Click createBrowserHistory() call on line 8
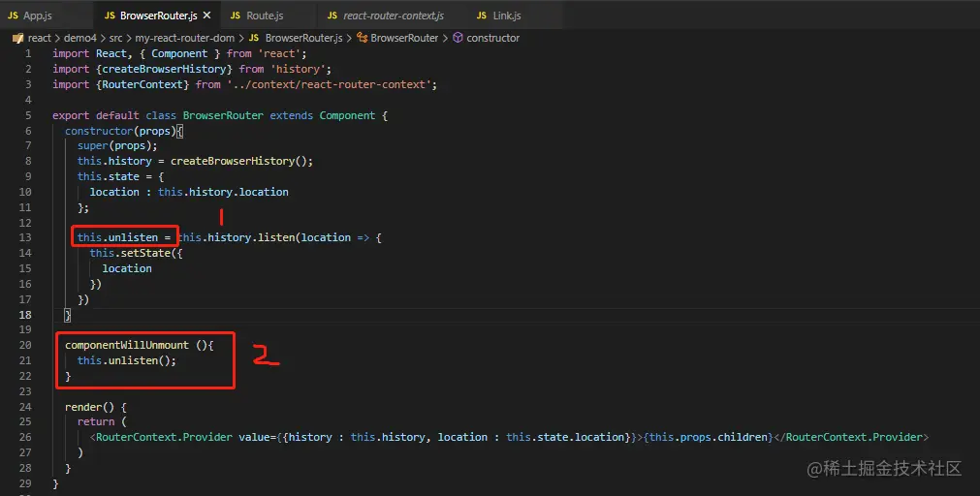The width and height of the screenshot is (980, 496). [x=238, y=161]
